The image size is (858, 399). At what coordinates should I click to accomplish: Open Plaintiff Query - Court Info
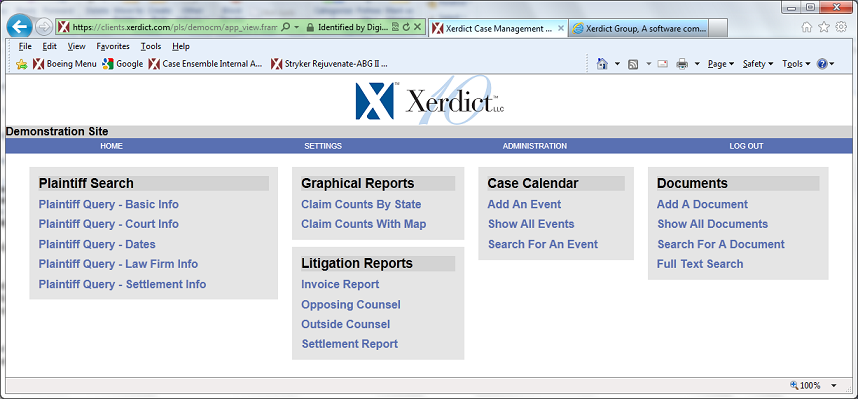click(108, 224)
